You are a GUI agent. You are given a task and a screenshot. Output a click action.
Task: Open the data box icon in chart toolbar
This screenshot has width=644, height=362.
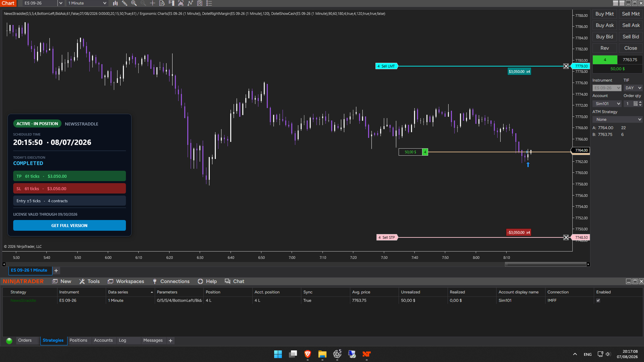[162, 3]
